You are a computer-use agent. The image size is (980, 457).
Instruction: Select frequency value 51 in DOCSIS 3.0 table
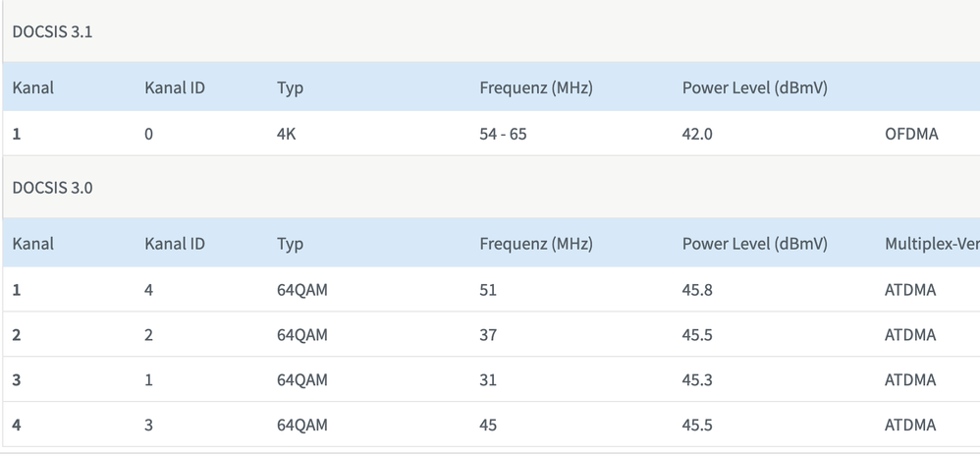click(488, 290)
